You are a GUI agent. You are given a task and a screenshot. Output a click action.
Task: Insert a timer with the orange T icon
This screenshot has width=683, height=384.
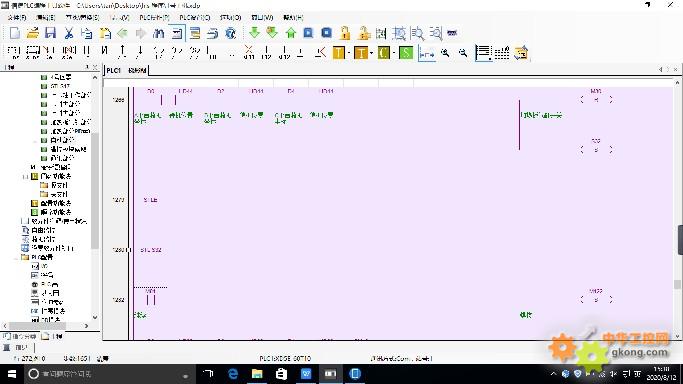point(338,53)
